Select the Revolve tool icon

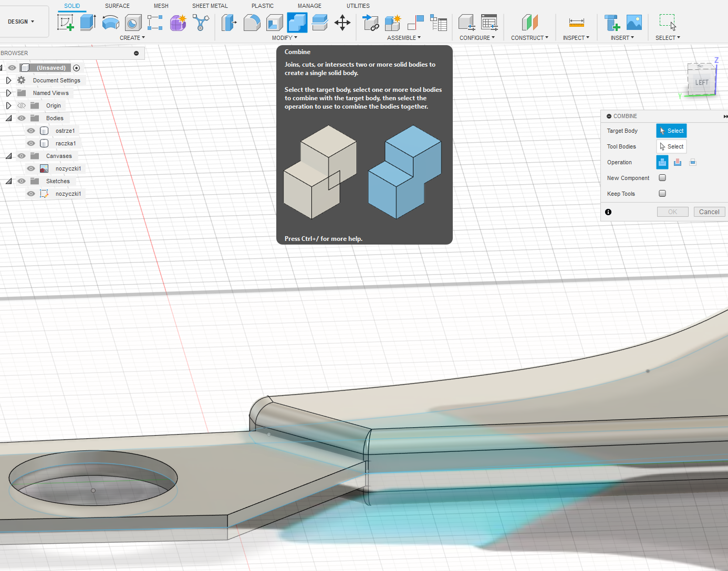[x=110, y=23]
